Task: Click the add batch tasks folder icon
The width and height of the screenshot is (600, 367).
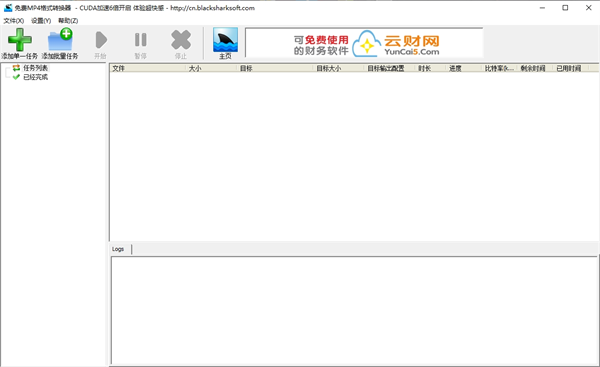Action: pyautogui.click(x=60, y=40)
